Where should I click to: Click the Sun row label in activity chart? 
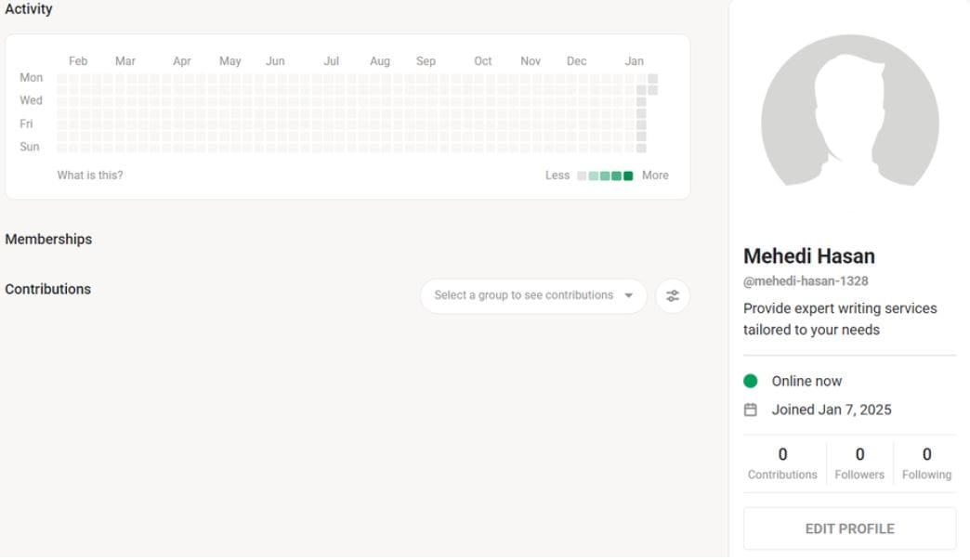click(x=30, y=147)
